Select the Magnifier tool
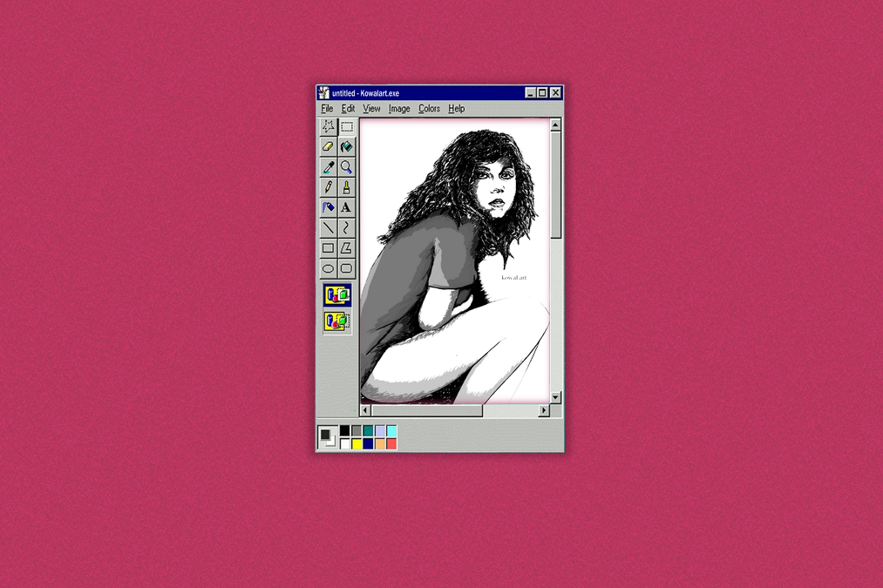883x588 pixels. click(346, 166)
